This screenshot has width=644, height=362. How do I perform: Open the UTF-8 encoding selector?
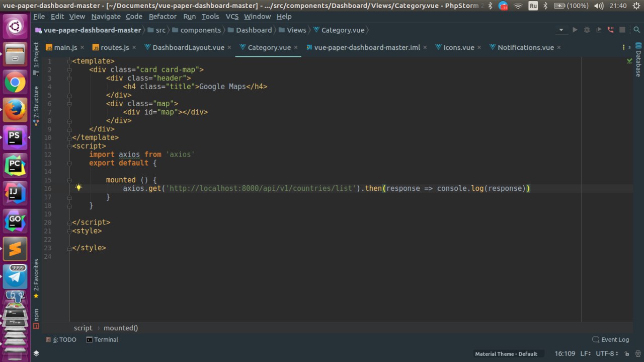(606, 353)
